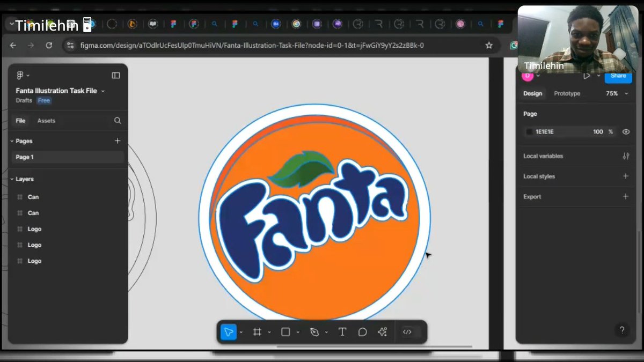Click the canvas horizontal scrollbar
Screen dimensions: 644x362
(x=375, y=346)
